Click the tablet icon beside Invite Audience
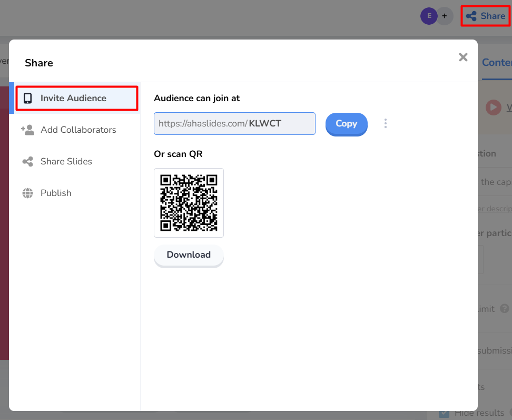The height and width of the screenshot is (420, 512). 28,99
